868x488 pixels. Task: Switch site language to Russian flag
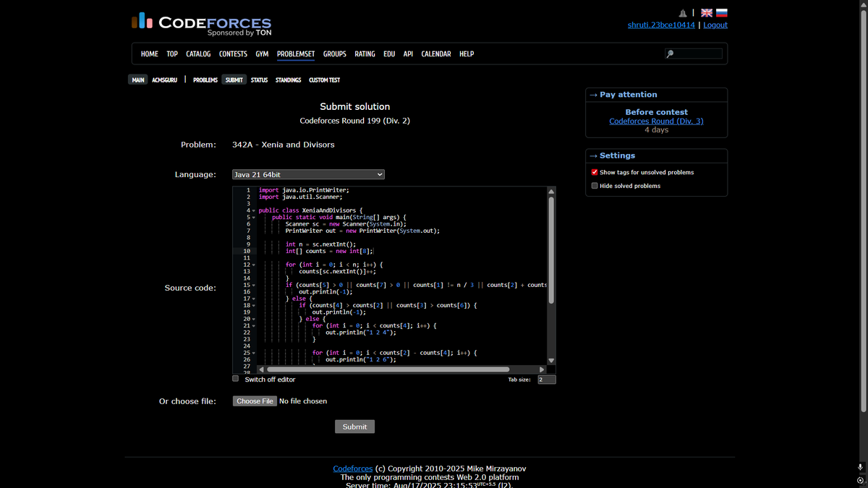pos(721,13)
